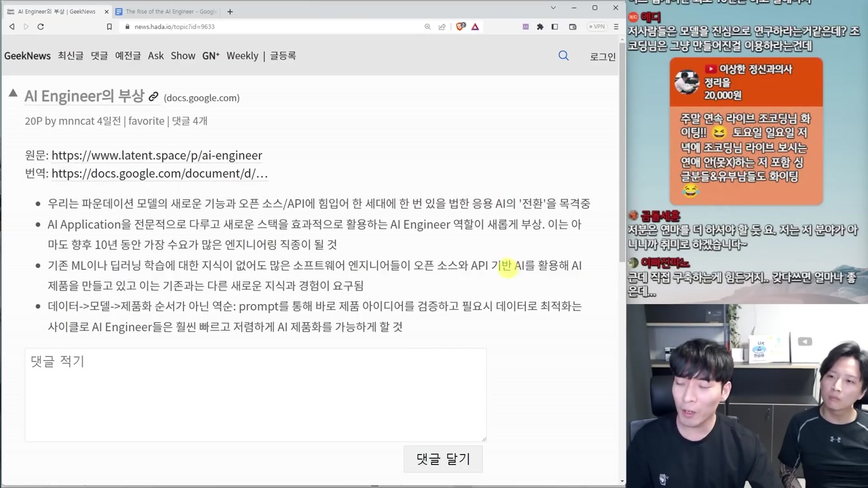This screenshot has width=868, height=488.
Task: Bookmark this page using the bookmark icon
Action: [109, 26]
